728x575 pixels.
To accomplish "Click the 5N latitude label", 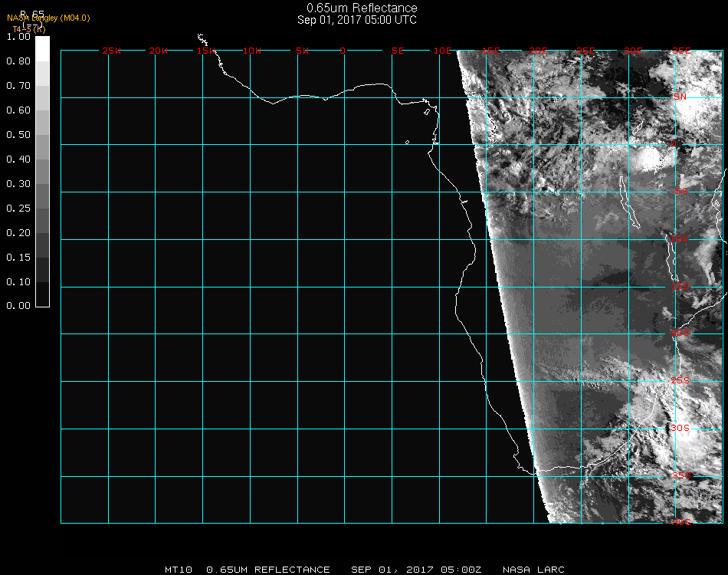I will click(x=680, y=97).
